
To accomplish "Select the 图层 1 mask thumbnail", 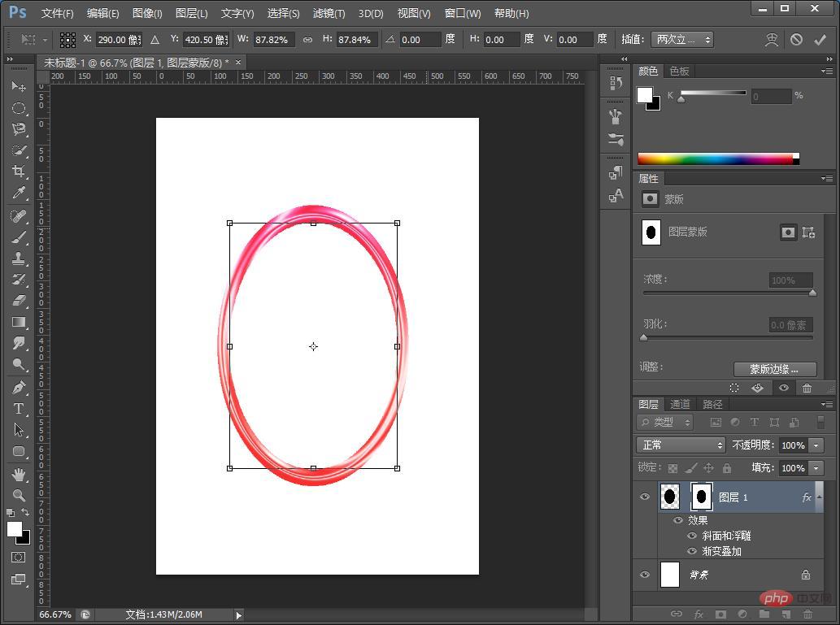I will pos(701,497).
